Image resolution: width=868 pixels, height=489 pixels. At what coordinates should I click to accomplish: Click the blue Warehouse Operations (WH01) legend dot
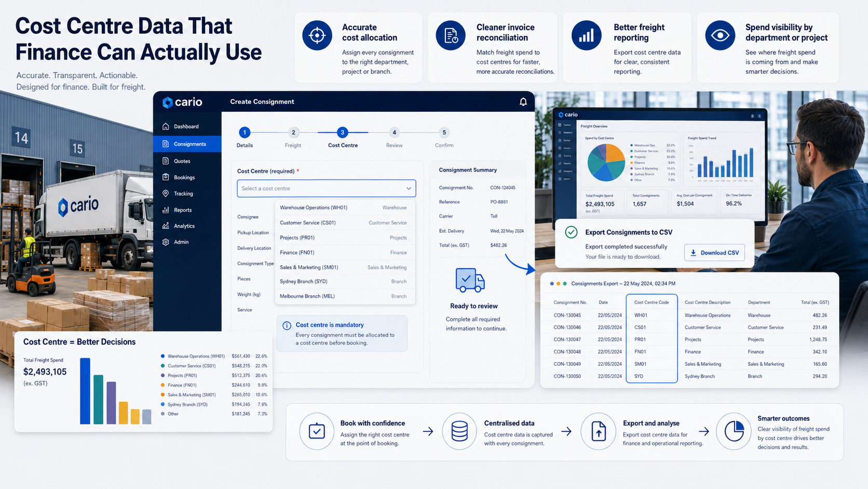click(163, 356)
